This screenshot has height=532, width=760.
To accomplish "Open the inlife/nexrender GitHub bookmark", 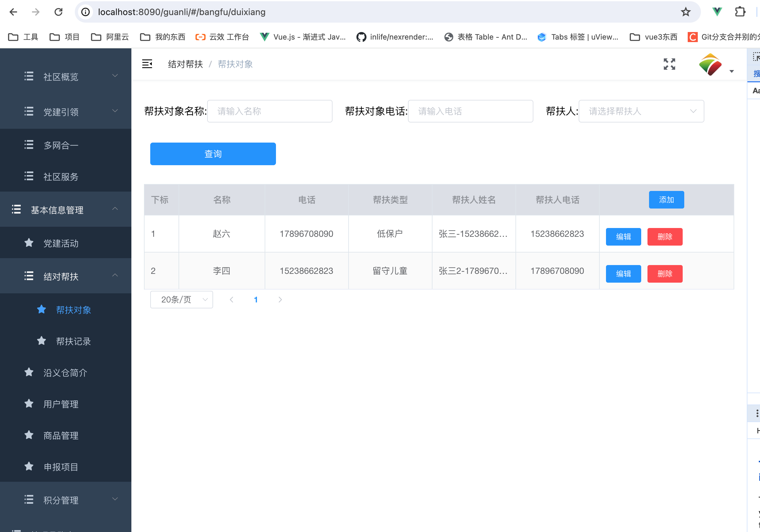I will pos(394,37).
